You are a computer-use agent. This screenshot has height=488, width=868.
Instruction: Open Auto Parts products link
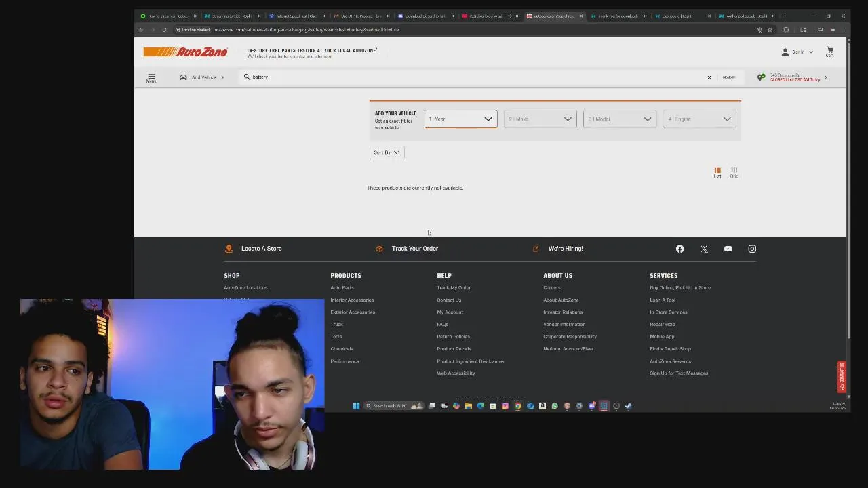[342, 288]
